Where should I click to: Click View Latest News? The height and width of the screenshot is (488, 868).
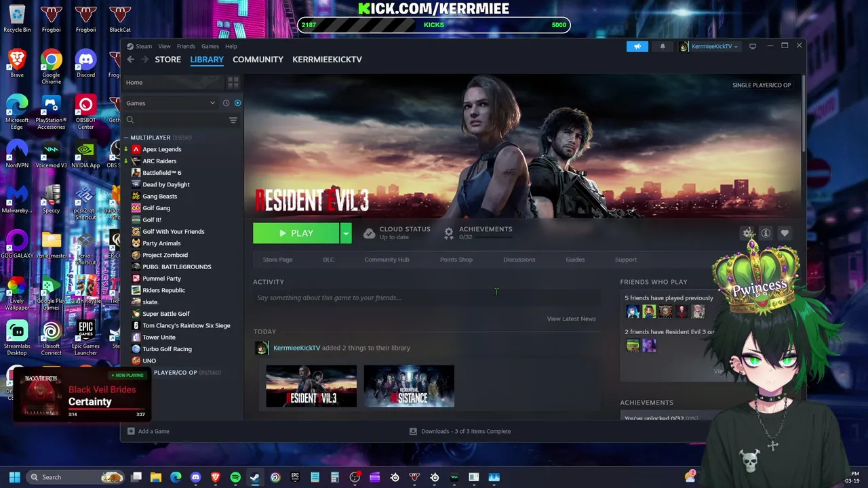point(571,319)
